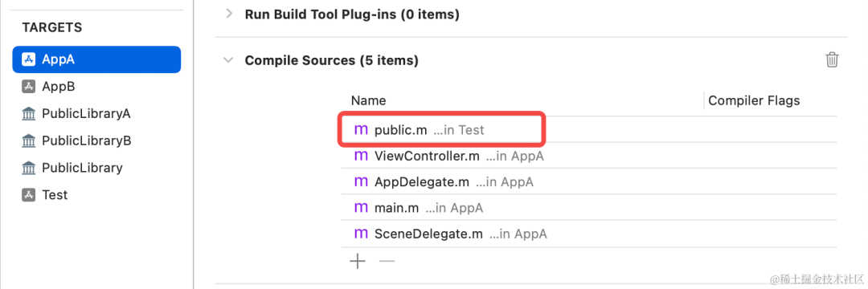Add a source file with plus button
This screenshot has height=289, width=868.
point(358,261)
